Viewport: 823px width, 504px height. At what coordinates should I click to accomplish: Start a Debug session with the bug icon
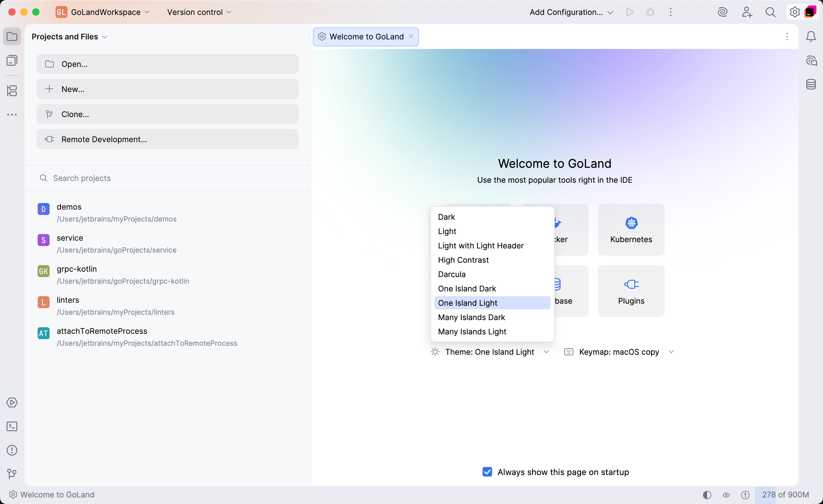(650, 12)
